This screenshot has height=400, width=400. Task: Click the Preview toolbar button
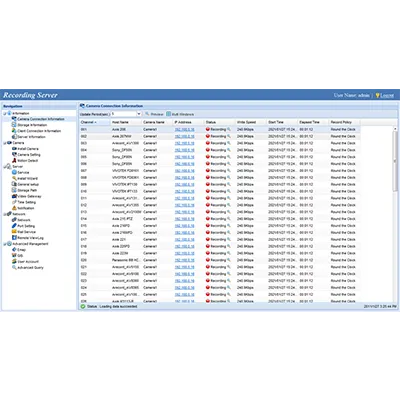(154, 114)
